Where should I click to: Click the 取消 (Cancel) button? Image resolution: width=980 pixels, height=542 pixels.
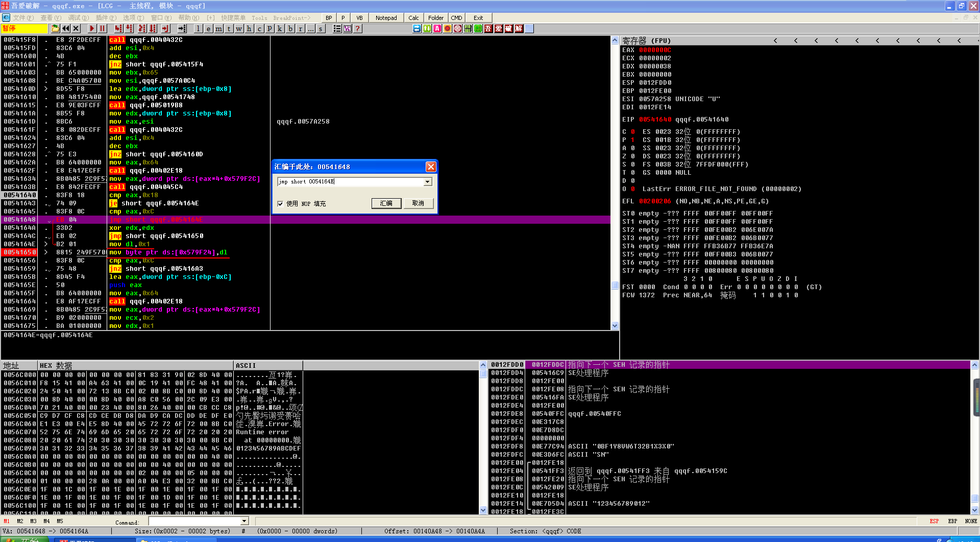click(x=418, y=203)
